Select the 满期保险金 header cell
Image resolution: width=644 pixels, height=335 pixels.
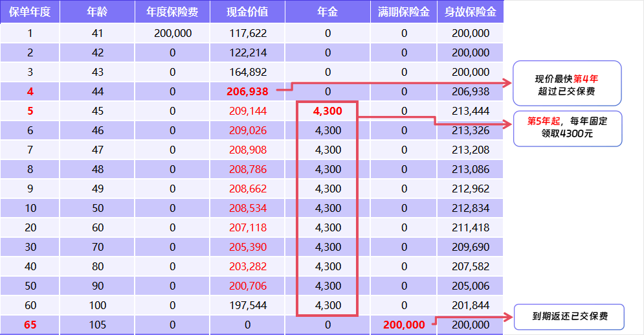pos(404,12)
